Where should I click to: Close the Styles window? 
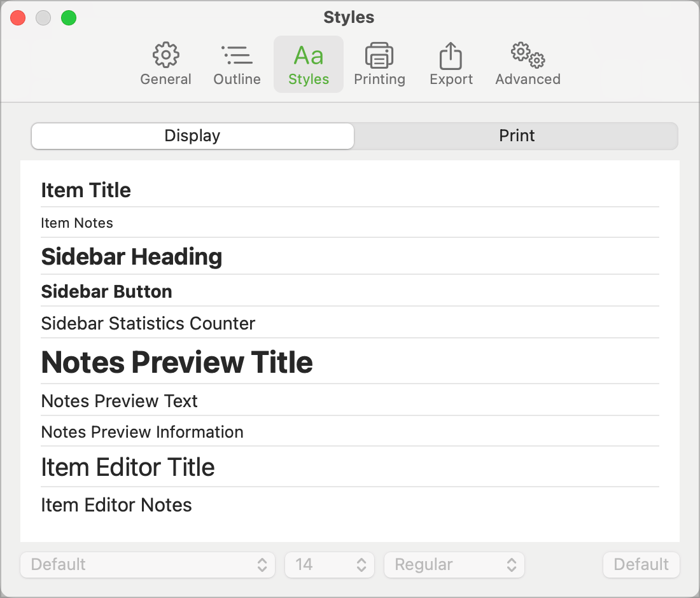coord(18,18)
